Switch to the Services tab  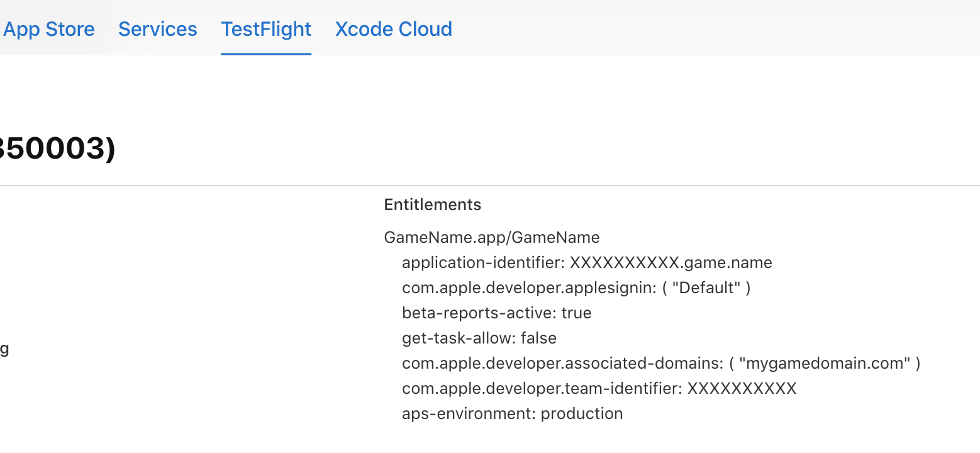tap(157, 29)
